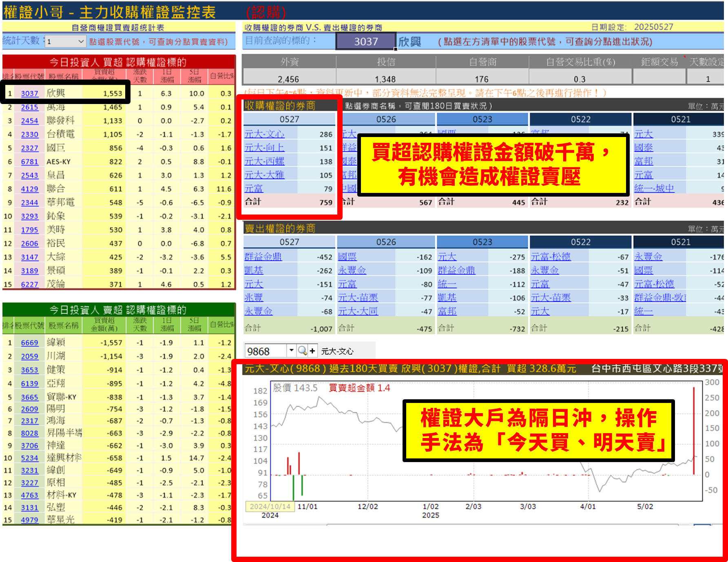Click broker 元大-西螺 in 0527 buyers
Viewport: 728px width, 562px height.
tap(264, 161)
